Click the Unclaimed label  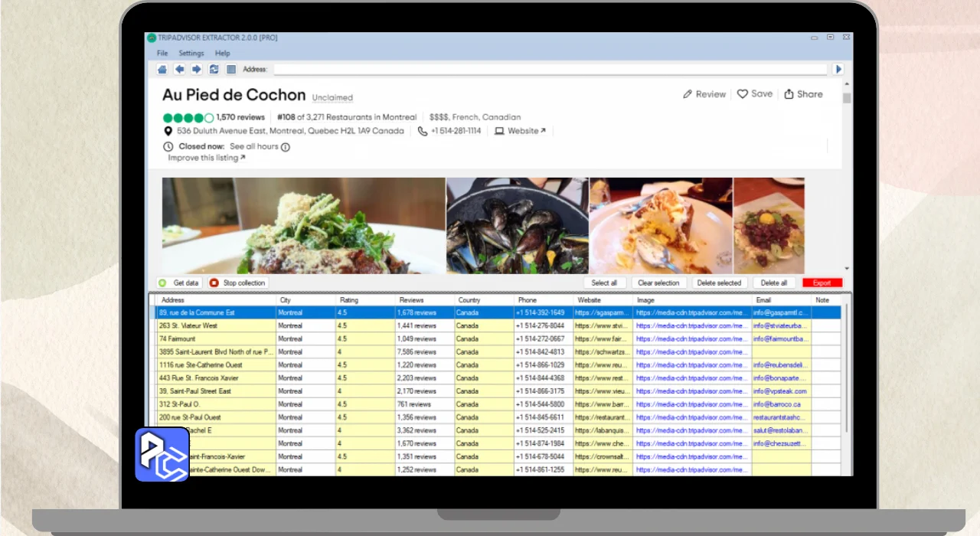coord(332,98)
